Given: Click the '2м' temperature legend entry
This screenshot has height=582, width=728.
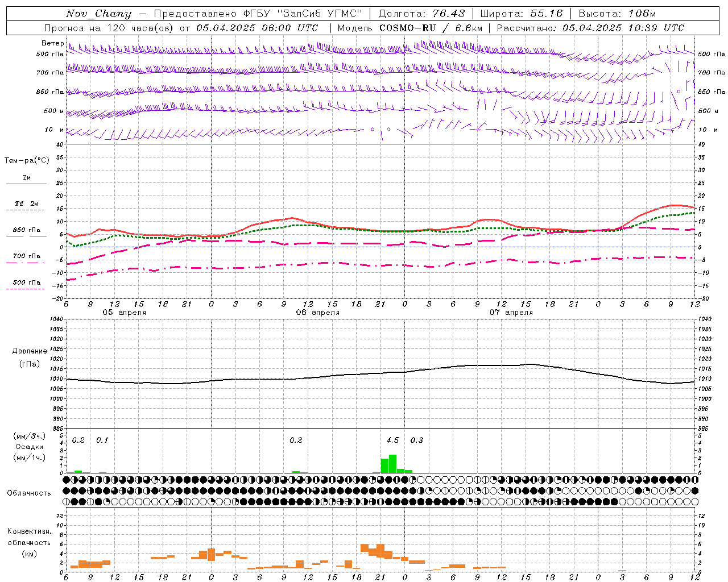Looking at the screenshot, I should (x=27, y=178).
